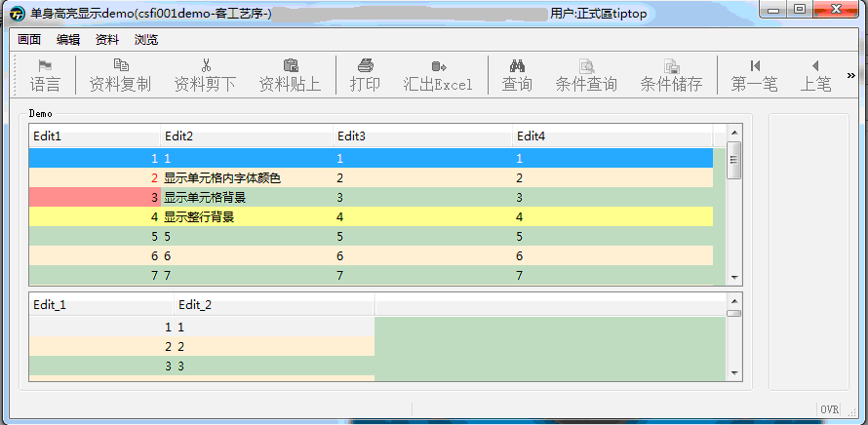This screenshot has width=868, height=425.
Task: Click OVR indicator in status bar
Action: (x=830, y=409)
